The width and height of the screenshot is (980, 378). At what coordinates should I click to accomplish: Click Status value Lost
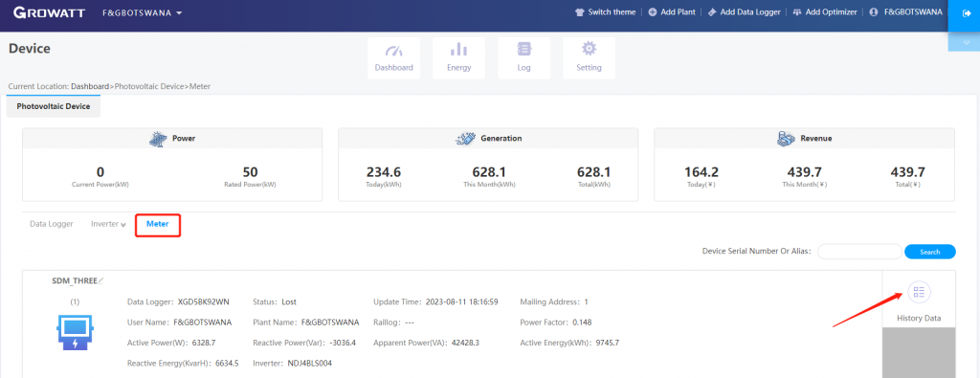tap(289, 302)
